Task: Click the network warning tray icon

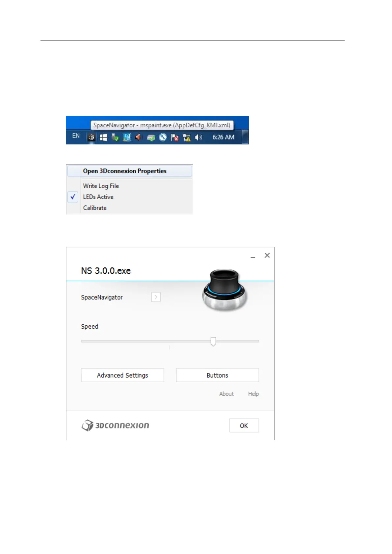Action: coord(187,138)
